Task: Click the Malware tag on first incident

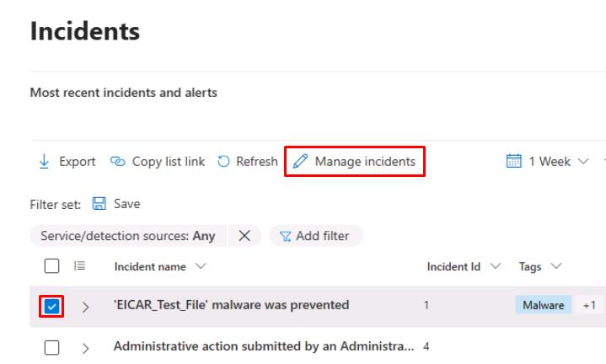Action: click(543, 305)
